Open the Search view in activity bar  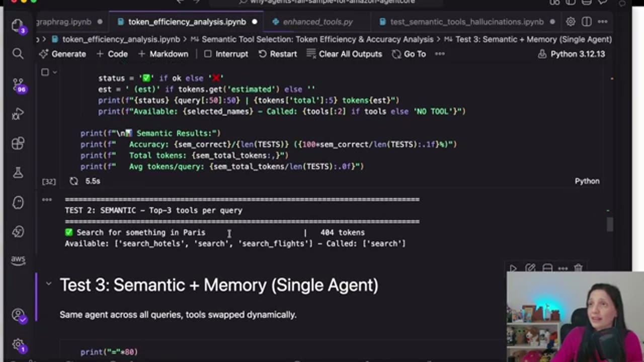[18, 54]
